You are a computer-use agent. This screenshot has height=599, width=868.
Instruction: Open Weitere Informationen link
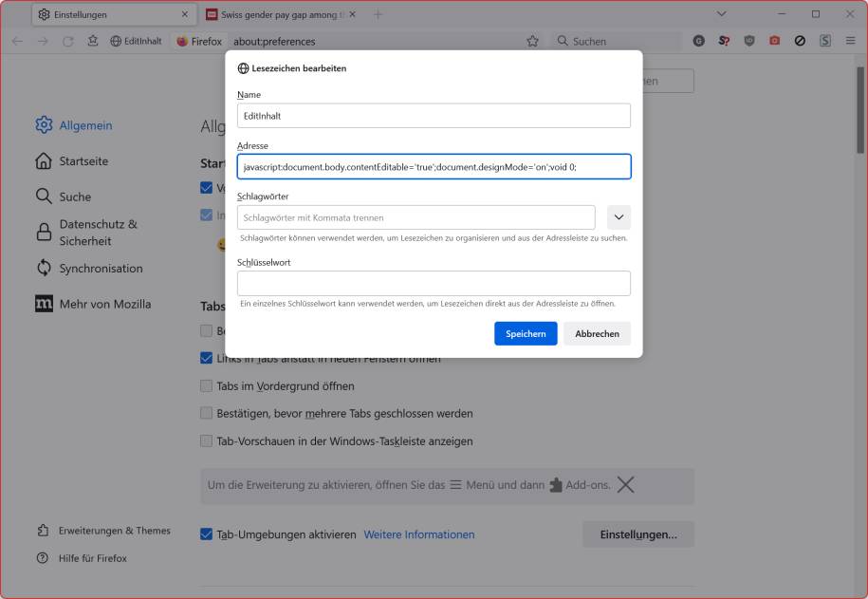418,534
